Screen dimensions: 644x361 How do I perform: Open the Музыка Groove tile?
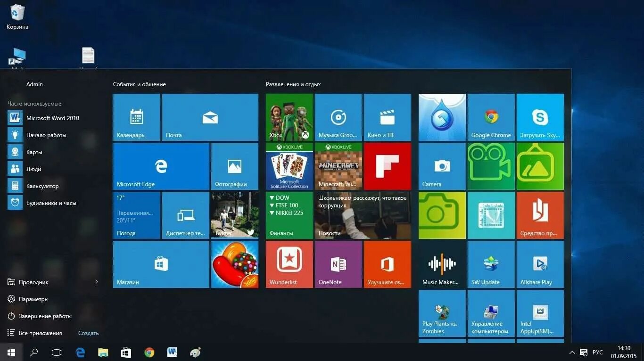pyautogui.click(x=339, y=117)
